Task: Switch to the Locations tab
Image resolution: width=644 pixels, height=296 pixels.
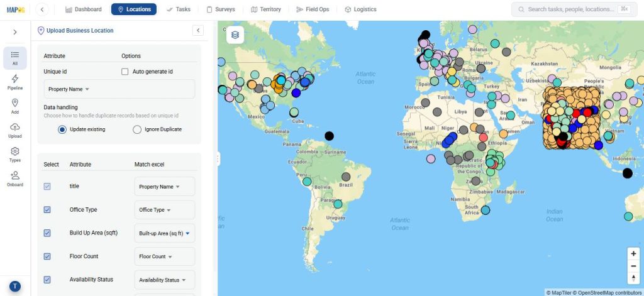Action: tap(134, 9)
